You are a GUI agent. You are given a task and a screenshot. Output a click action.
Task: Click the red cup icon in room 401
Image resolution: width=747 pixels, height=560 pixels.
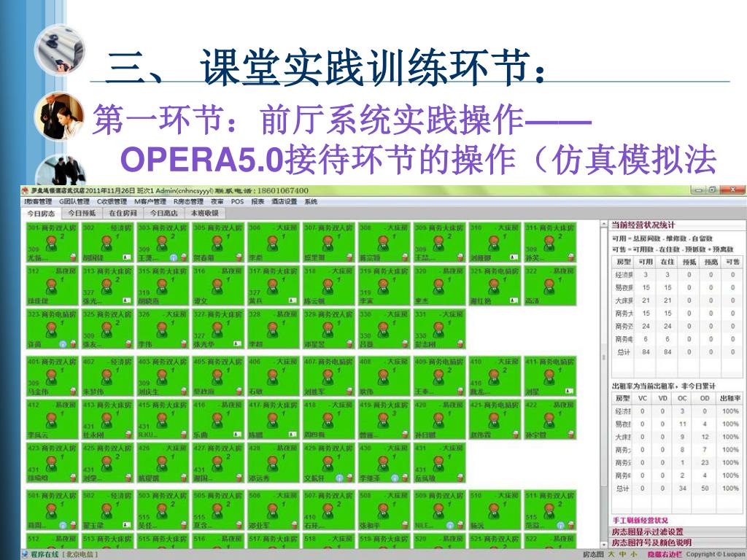73,391
